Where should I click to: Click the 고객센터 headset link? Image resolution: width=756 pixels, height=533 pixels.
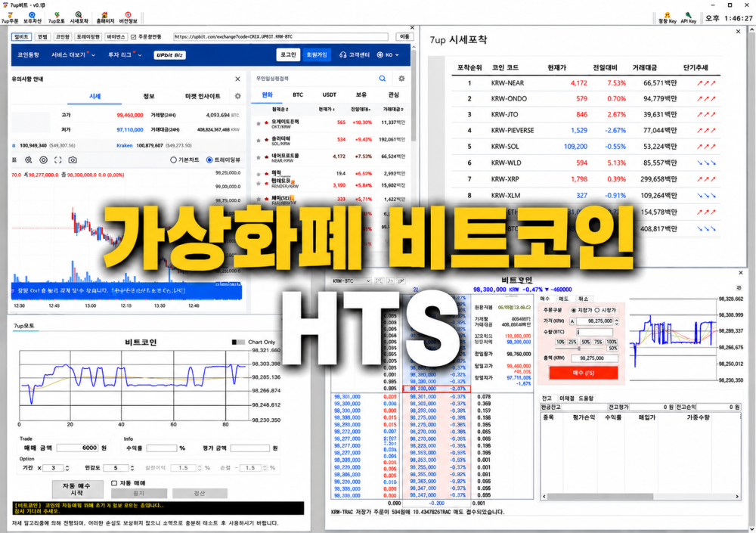click(355, 55)
